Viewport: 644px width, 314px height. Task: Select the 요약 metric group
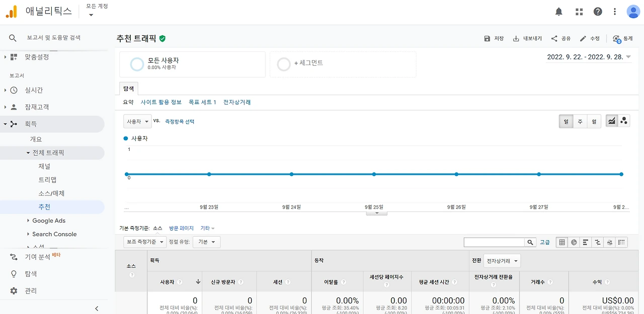click(128, 102)
